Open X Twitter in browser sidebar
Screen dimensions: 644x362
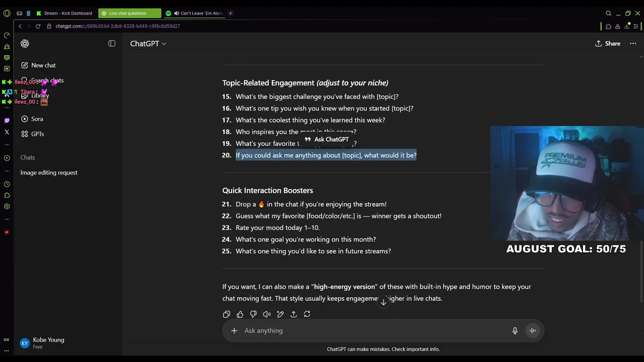[x=7, y=132]
